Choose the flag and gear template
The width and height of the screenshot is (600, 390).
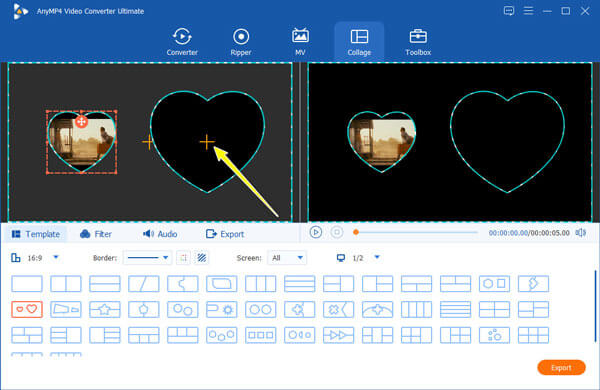point(222,309)
